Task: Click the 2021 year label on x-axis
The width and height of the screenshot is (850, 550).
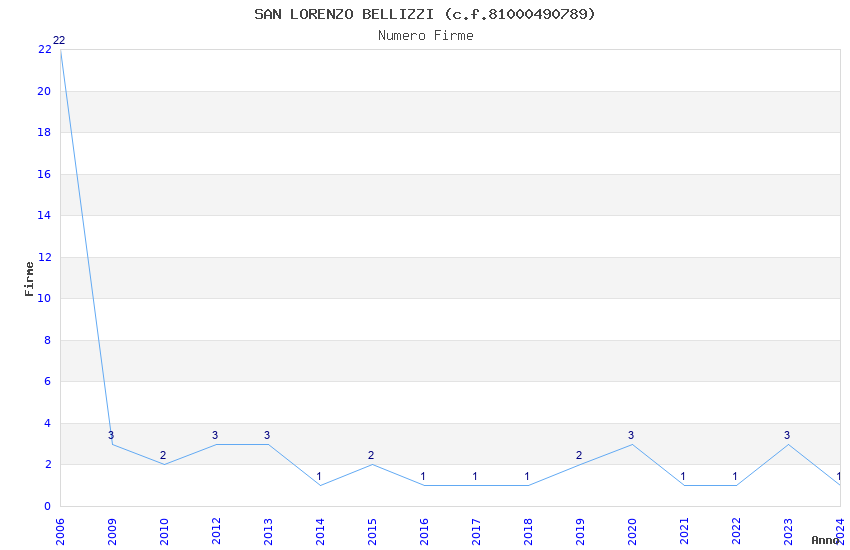Action: coord(684,526)
